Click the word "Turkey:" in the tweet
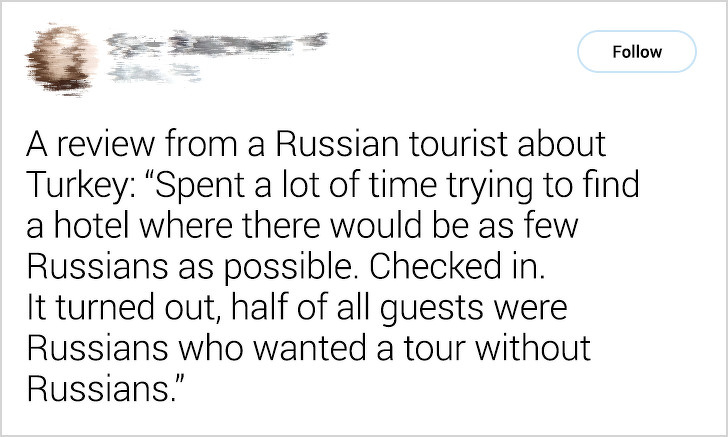The image size is (728, 437). point(78,187)
